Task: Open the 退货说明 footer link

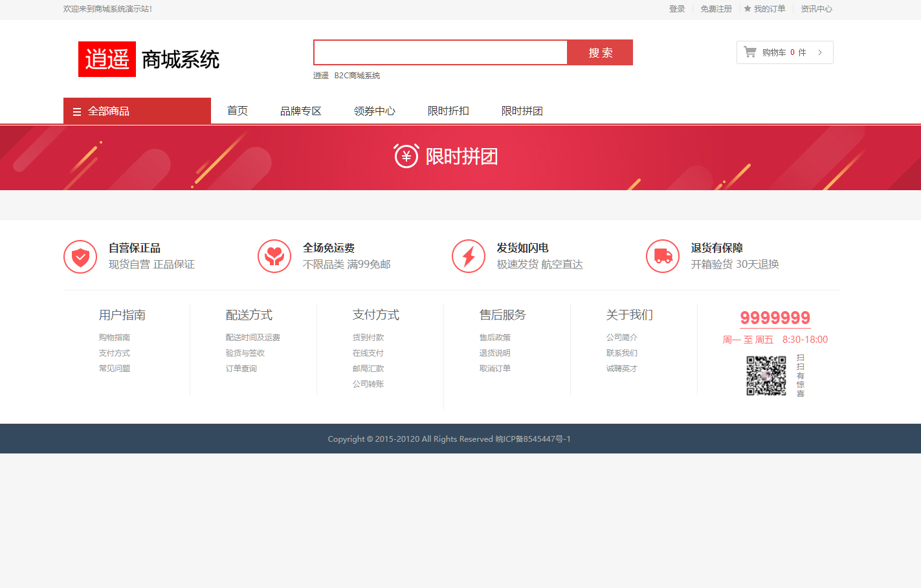Action: (495, 353)
